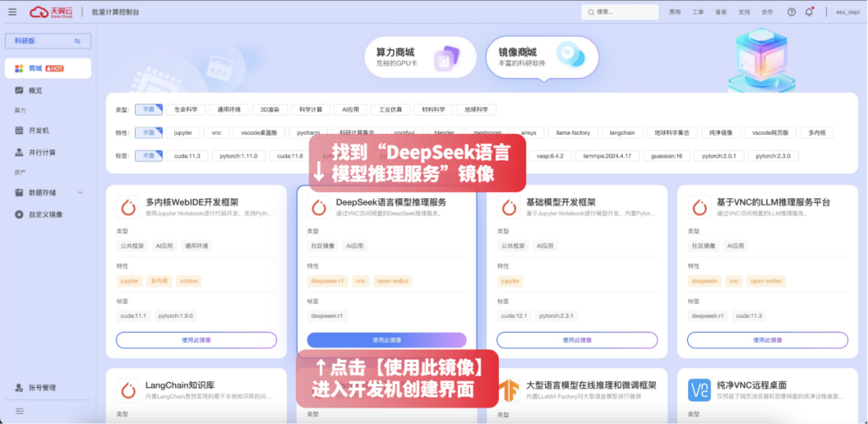
Task: Open the 支持 top menu
Action: pyautogui.click(x=744, y=11)
